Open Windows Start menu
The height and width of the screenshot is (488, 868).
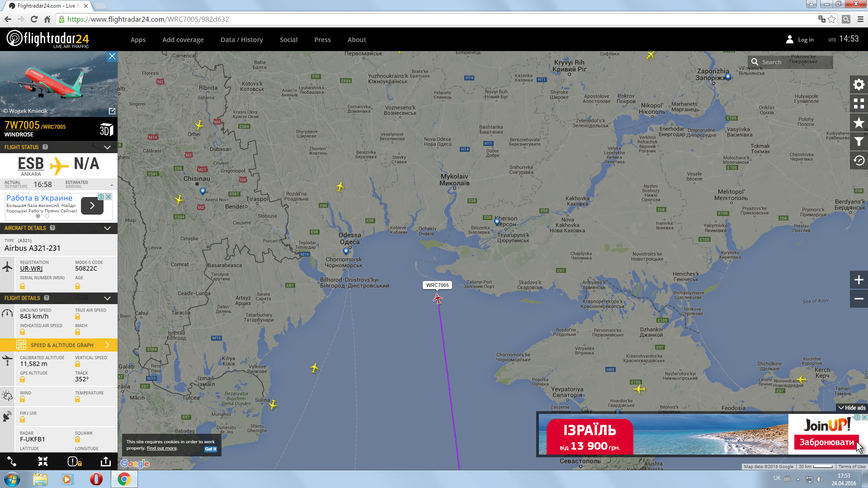(x=12, y=479)
